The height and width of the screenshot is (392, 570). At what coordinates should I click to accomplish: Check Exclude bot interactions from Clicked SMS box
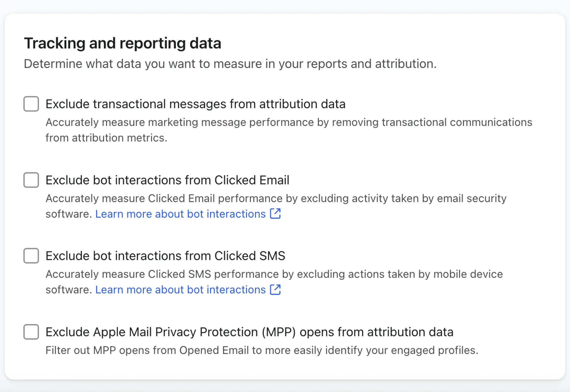click(x=31, y=256)
